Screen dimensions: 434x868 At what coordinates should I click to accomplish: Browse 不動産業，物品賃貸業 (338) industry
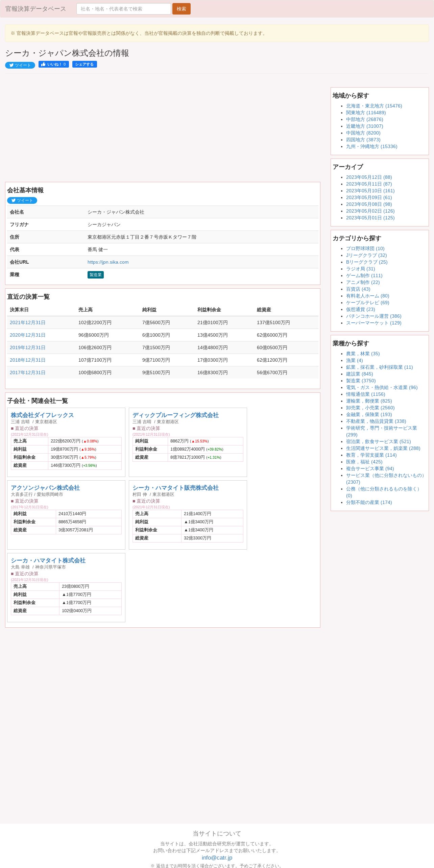coord(376,421)
